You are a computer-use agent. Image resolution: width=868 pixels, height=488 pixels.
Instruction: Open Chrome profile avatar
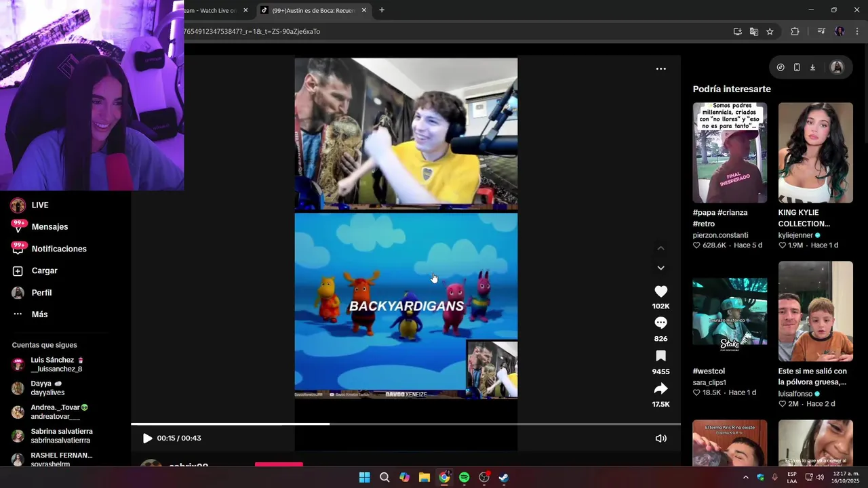pos(840,31)
